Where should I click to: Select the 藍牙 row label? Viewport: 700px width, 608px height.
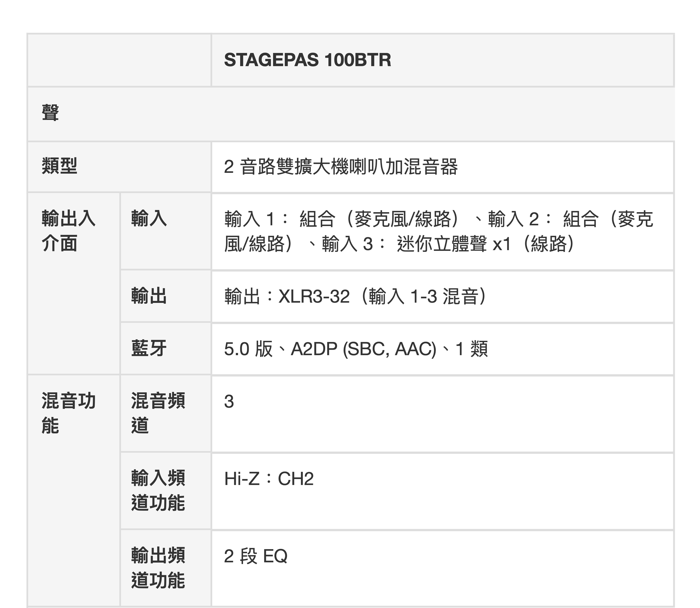pos(149,349)
